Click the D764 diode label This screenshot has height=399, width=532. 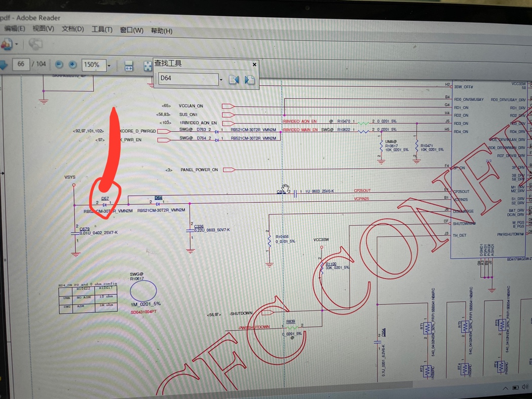tap(201, 138)
